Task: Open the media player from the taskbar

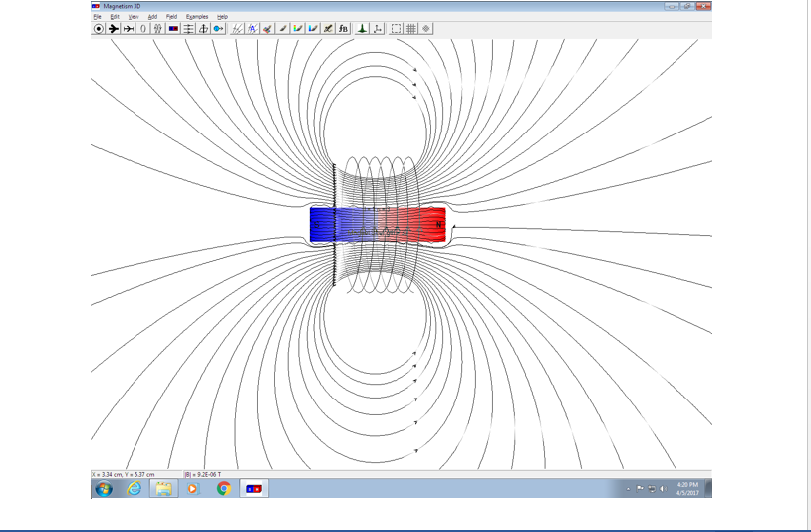Action: coord(193,488)
